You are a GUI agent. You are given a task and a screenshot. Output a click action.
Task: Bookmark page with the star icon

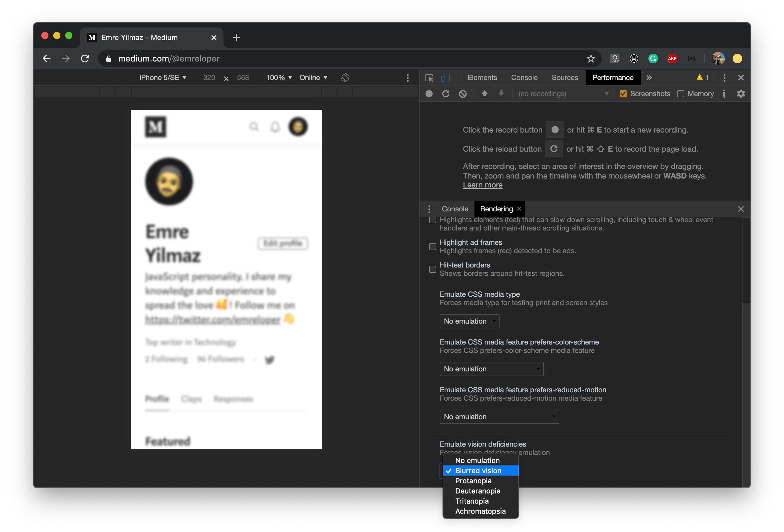[x=590, y=59]
